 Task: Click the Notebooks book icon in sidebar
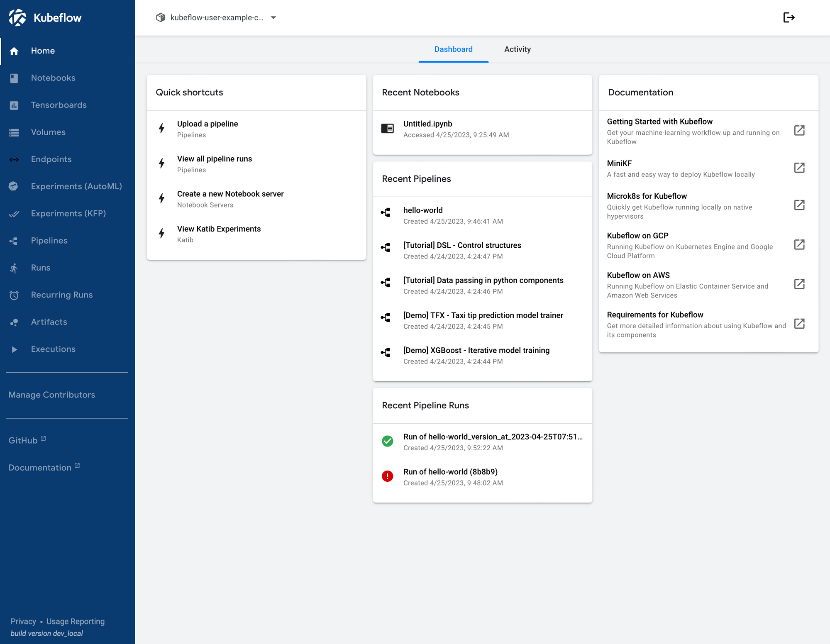[14, 78]
